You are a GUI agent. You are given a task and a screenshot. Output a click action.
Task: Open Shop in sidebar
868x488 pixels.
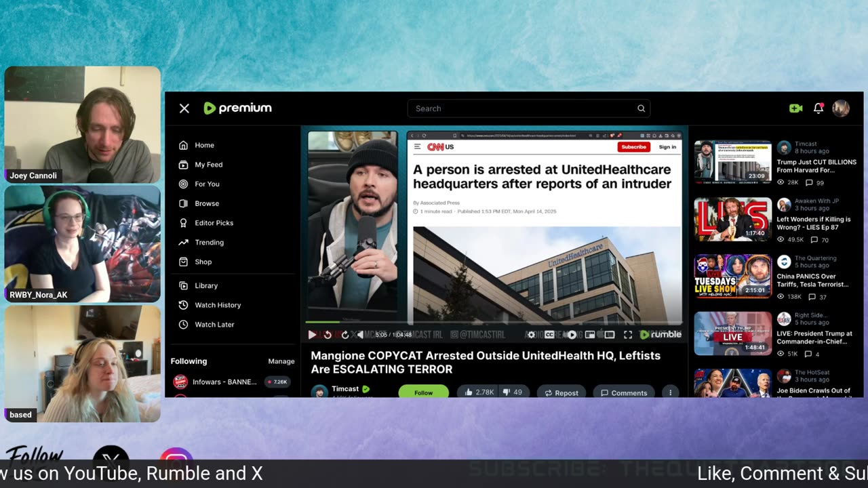(x=195, y=262)
